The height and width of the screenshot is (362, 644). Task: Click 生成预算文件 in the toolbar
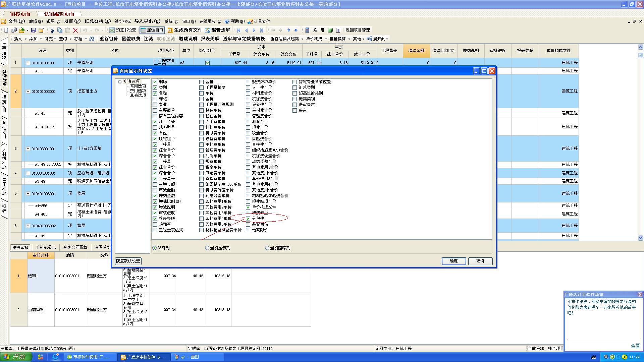tap(185, 30)
